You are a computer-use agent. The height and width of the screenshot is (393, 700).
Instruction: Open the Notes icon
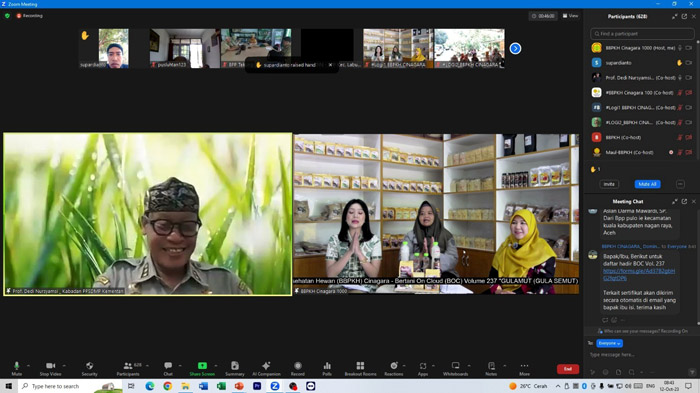pos(491,366)
